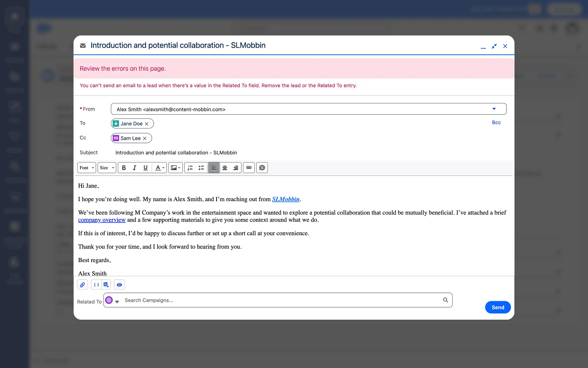The width and height of the screenshot is (588, 368).
Task: Insert merge field with curly braces icon
Action: click(x=96, y=285)
